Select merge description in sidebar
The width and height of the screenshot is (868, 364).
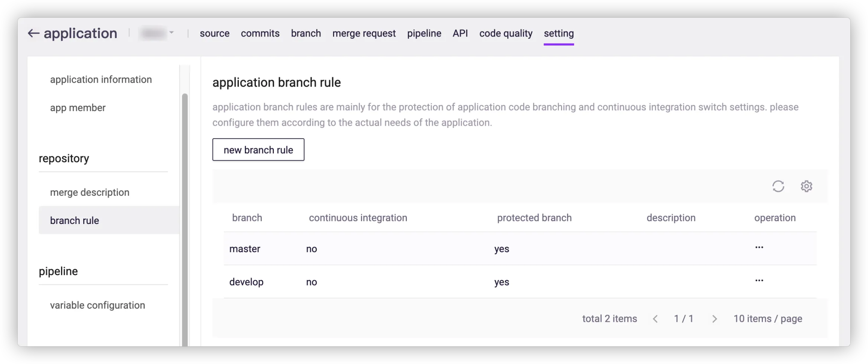90,193
